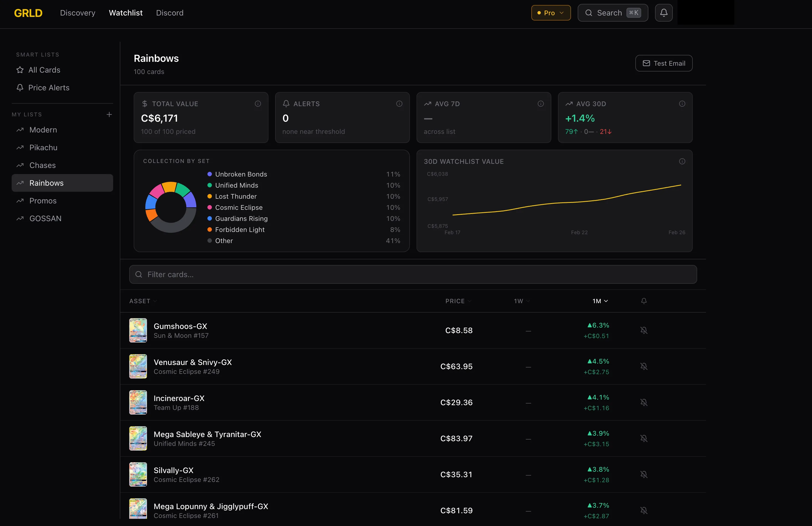Viewport: 812px width, 526px height.
Task: Open the 1M timeframe dropdown
Action: [x=600, y=301]
